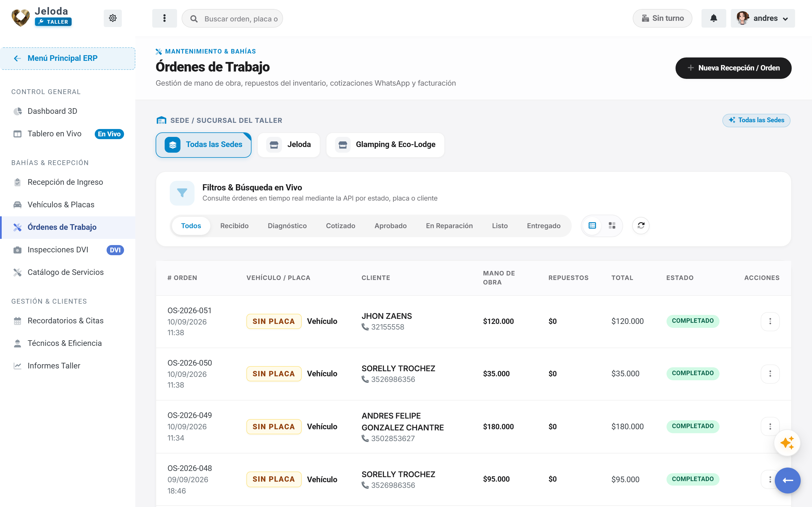
Task: Filter orders by Cotizado status
Action: pos(340,226)
